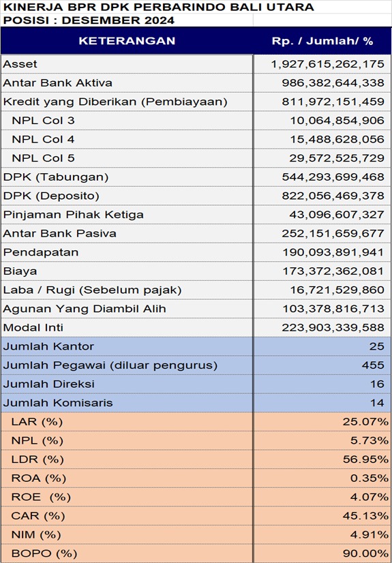
Task: Click the Rp. / Jumlah/ % header
Action: [322, 41]
